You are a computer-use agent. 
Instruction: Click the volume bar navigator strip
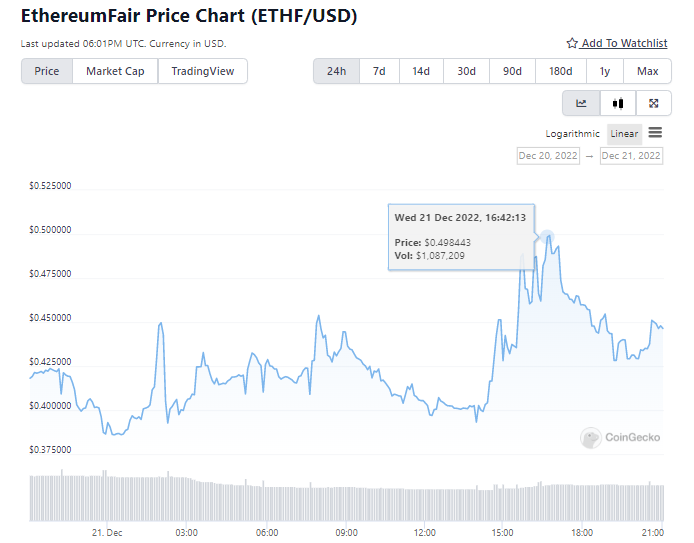coord(346,496)
